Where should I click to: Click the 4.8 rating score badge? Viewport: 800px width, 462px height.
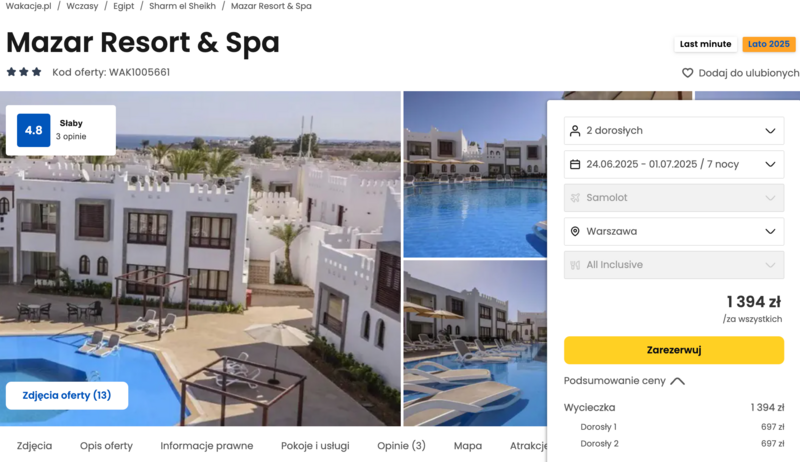[x=34, y=130]
